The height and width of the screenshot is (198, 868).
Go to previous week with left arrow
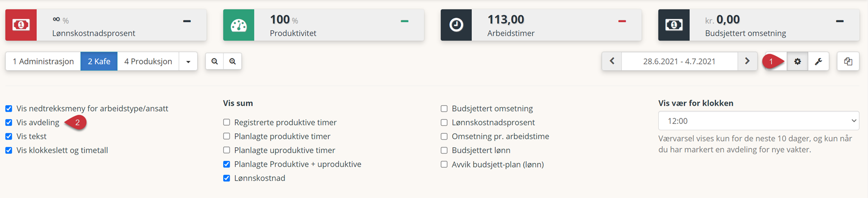[612, 61]
